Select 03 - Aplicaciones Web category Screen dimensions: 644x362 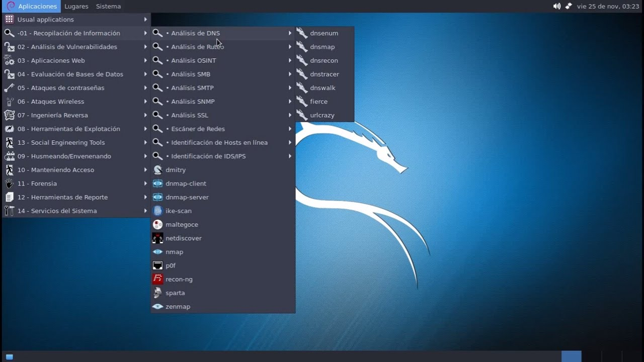(x=76, y=60)
